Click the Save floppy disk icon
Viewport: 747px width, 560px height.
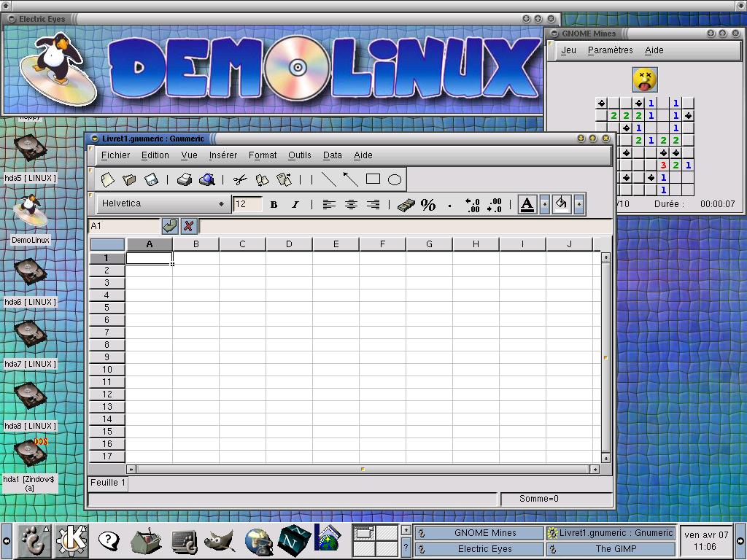(x=151, y=179)
